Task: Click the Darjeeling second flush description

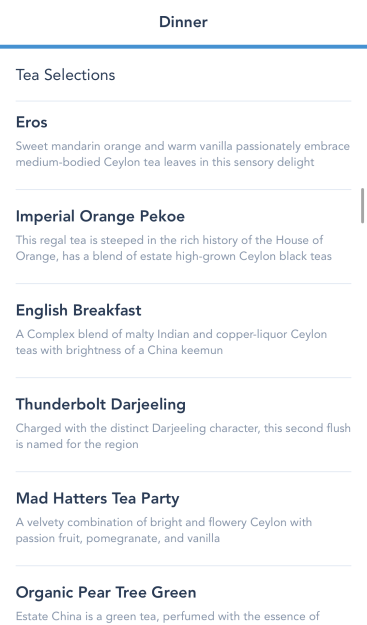Action: point(183,436)
